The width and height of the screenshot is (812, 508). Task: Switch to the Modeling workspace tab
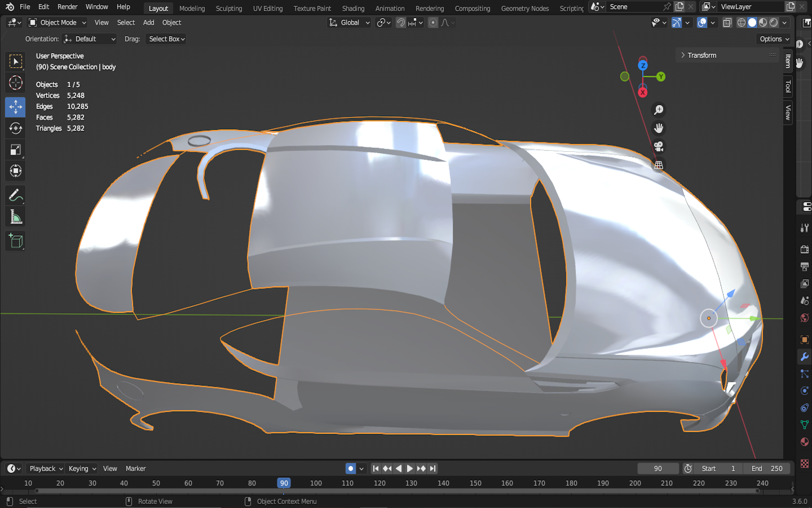tap(192, 8)
